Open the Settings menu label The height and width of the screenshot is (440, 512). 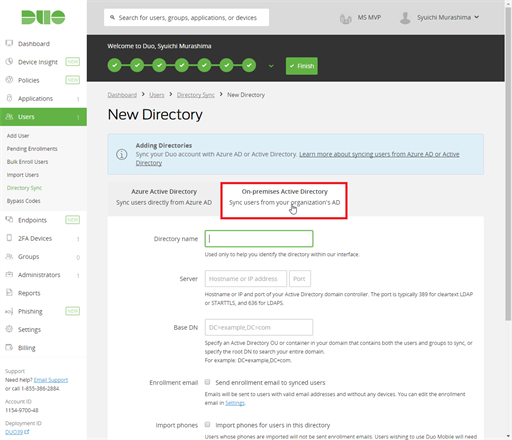coord(29,329)
